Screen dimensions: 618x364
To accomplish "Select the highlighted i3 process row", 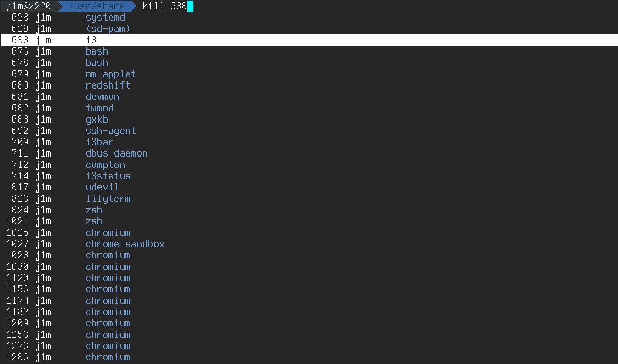I will pyautogui.click(x=309, y=40).
